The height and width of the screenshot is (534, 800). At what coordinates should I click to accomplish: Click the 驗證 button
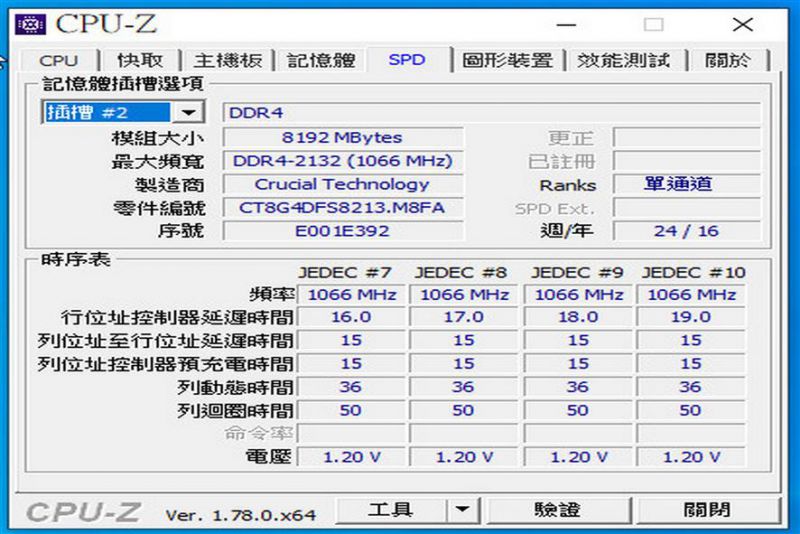coord(557,509)
